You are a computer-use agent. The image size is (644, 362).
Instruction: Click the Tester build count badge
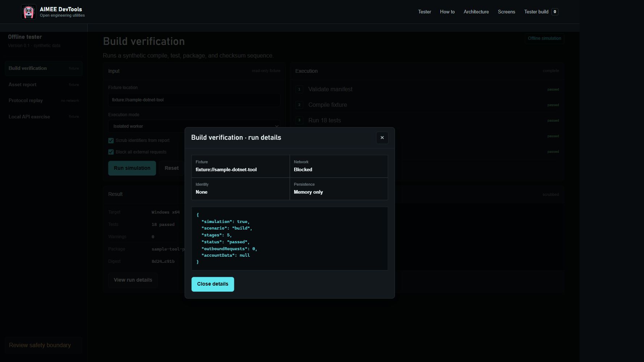(x=555, y=12)
